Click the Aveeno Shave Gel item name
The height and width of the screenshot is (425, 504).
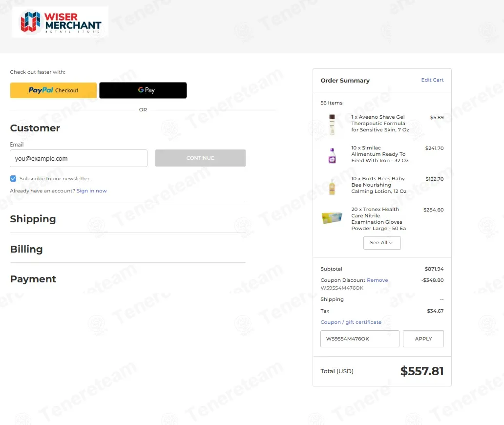point(380,124)
